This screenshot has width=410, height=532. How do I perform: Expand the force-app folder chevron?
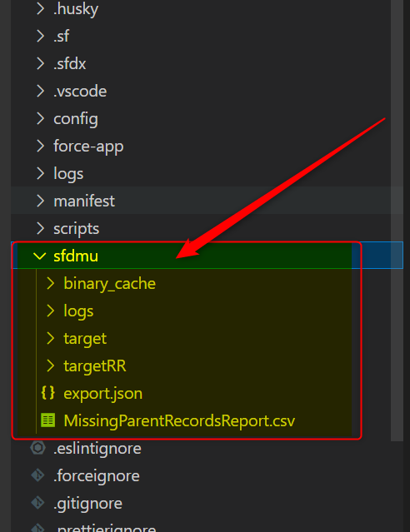click(x=41, y=146)
